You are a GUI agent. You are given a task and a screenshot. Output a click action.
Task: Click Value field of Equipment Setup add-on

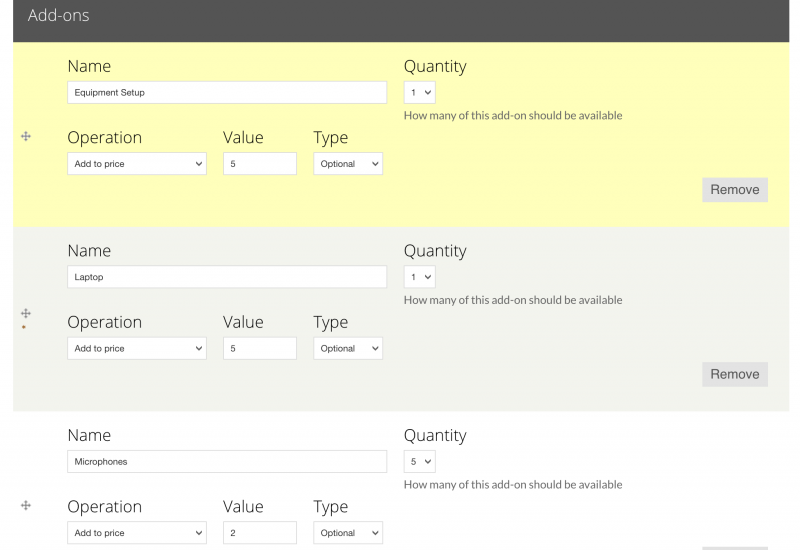pos(260,164)
